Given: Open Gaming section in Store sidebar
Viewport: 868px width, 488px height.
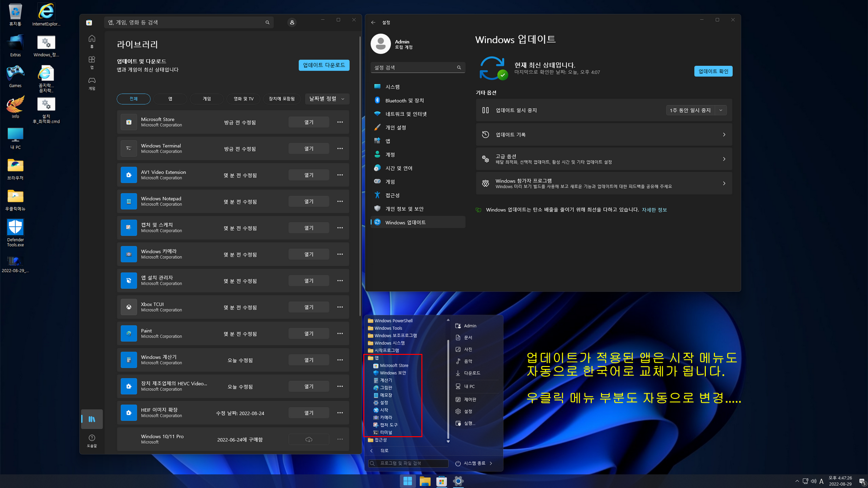Looking at the screenshot, I should pyautogui.click(x=92, y=83).
